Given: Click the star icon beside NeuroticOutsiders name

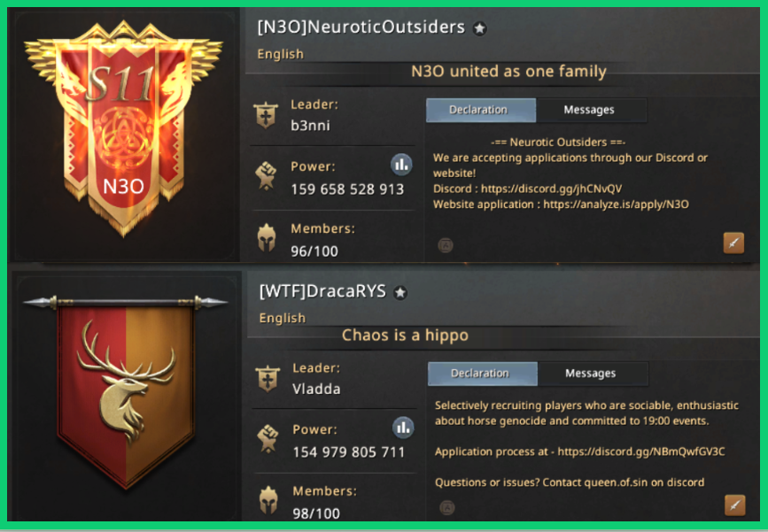Looking at the screenshot, I should coord(479,29).
